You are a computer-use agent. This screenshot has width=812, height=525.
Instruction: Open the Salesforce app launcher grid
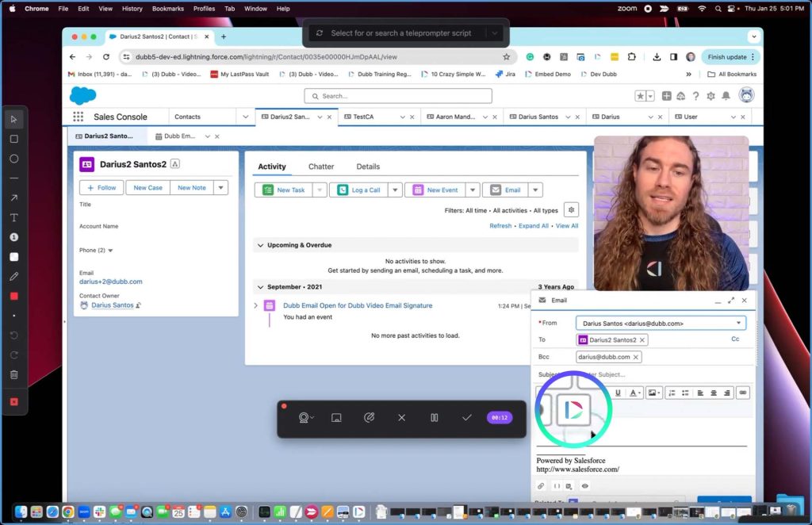click(79, 117)
